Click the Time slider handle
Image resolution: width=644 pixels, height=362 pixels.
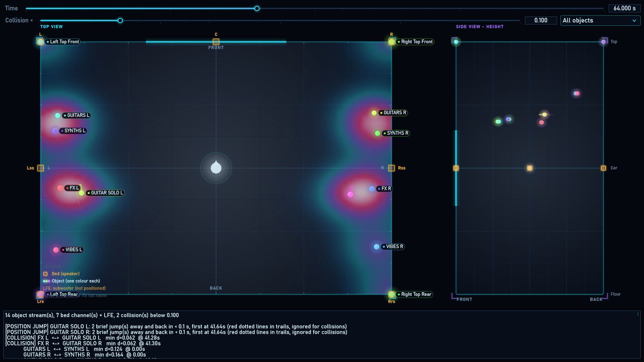(x=257, y=8)
